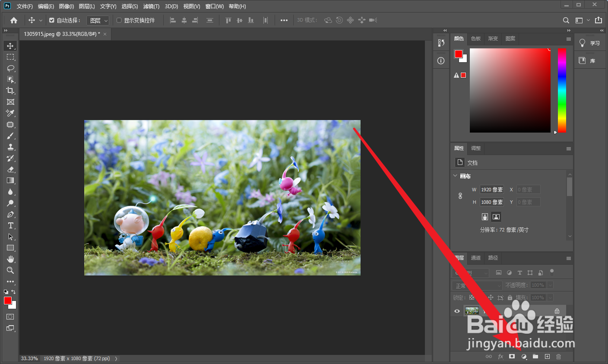The width and height of the screenshot is (608, 364).
Task: Collapse the 画布 section in Properties
Action: (x=455, y=176)
